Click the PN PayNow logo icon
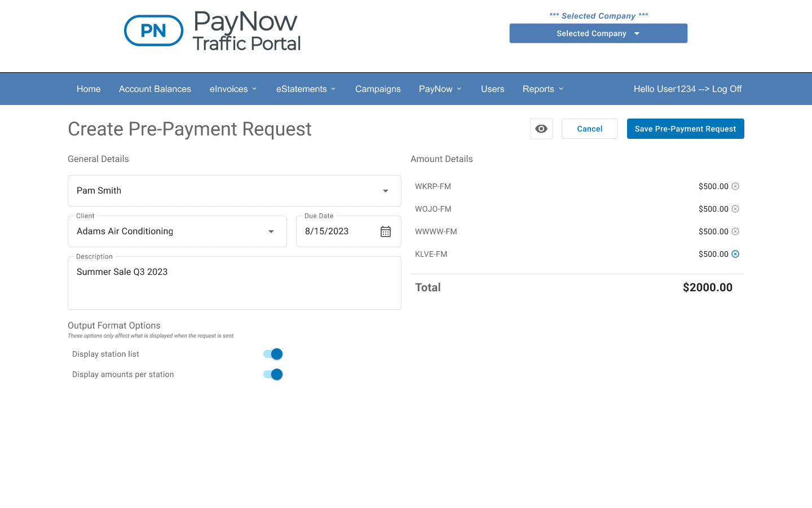Image resolution: width=812 pixels, height=508 pixels. coord(153,30)
